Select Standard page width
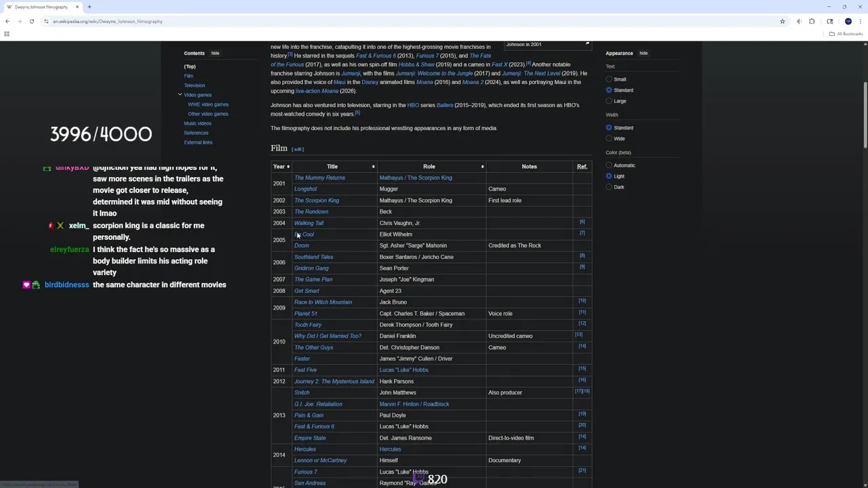 point(609,127)
